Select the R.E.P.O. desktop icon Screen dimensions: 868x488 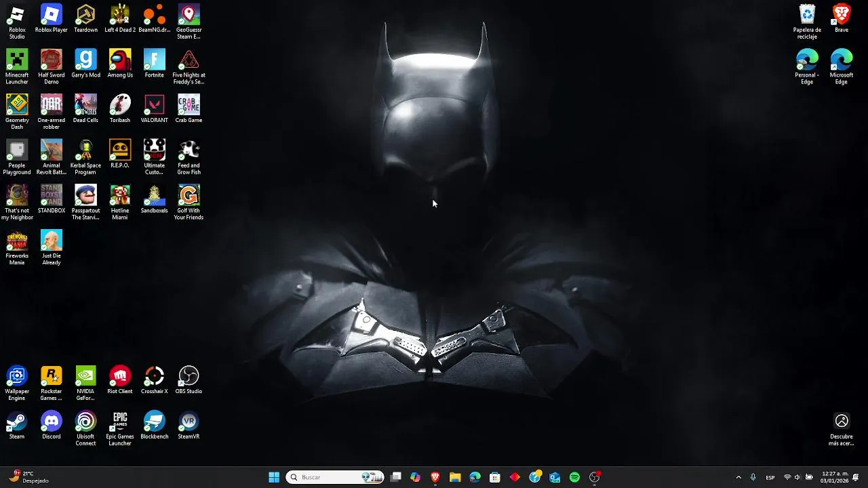point(120,155)
